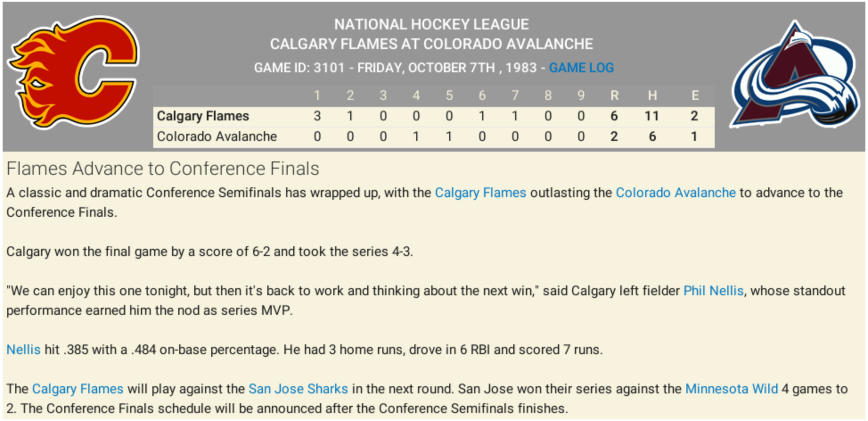Click the E column header in box score
The image size is (868, 421).
695,95
